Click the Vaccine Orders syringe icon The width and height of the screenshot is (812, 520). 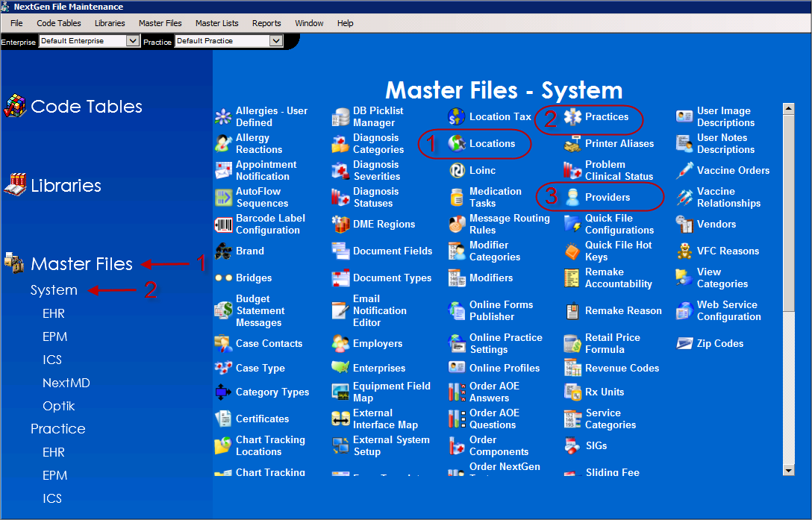(x=684, y=170)
